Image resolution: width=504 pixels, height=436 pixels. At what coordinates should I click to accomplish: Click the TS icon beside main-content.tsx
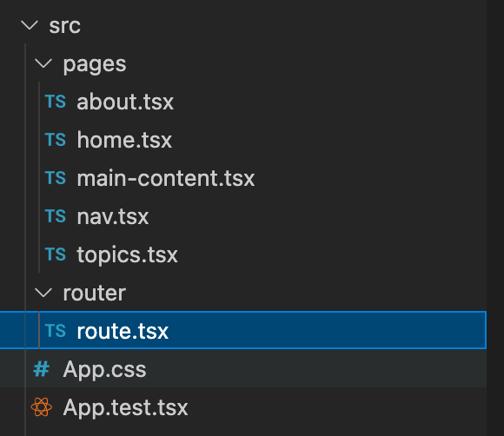(56, 178)
